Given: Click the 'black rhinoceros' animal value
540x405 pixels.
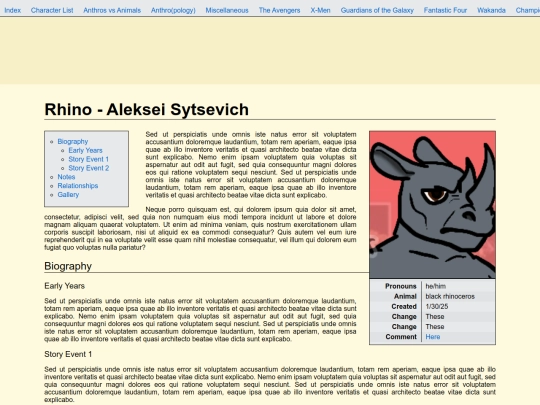Looking at the screenshot, I should [450, 296].
